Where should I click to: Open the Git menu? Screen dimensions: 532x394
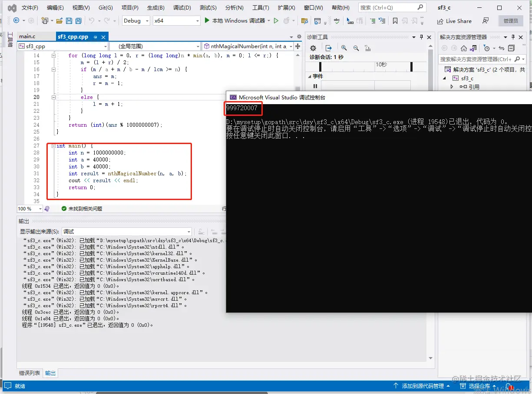[x=106, y=8]
